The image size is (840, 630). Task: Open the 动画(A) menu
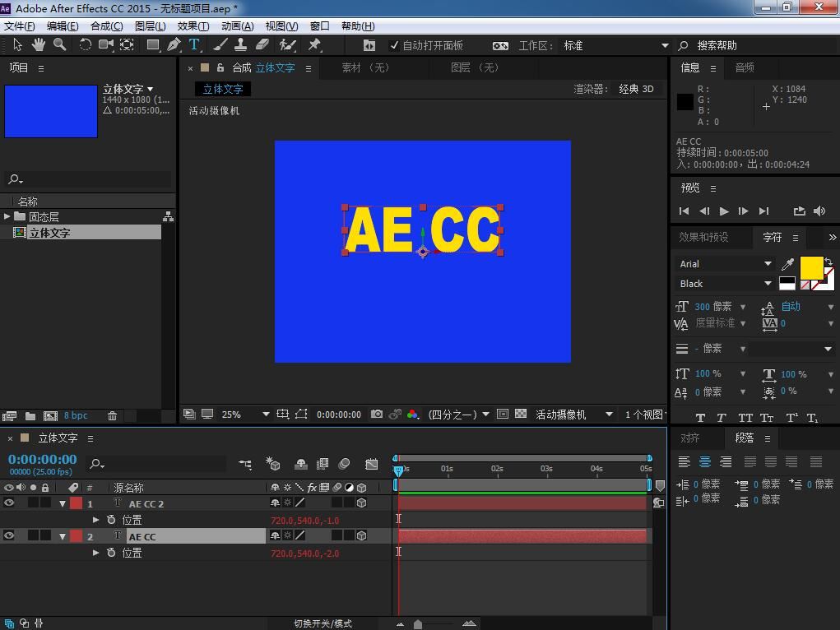237,26
